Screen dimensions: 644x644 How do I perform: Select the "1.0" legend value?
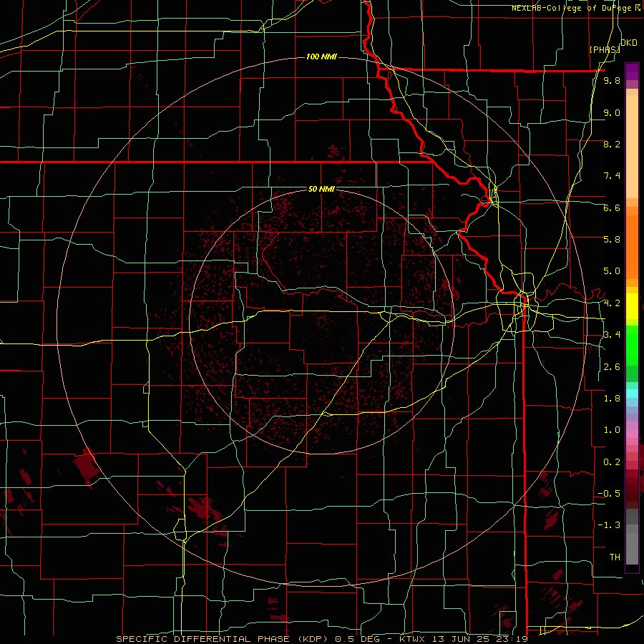pos(612,430)
